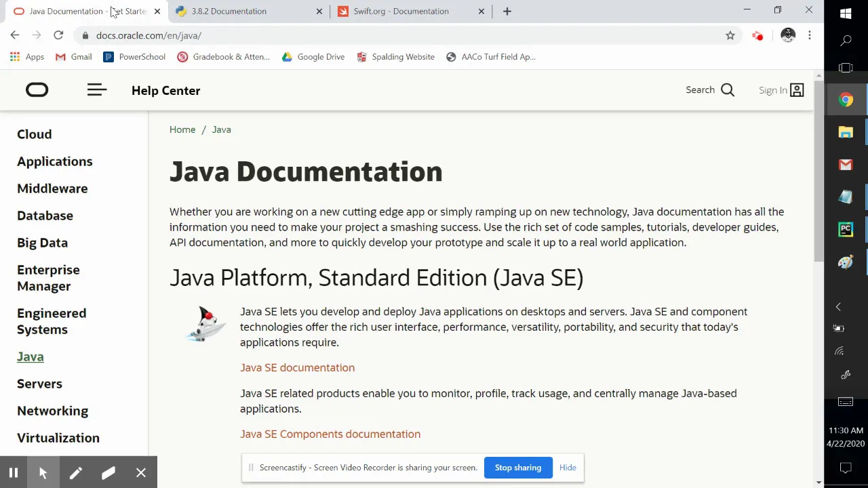Close the 3.8.2 Documentation tab
This screenshot has height=488, width=868.
click(319, 11)
